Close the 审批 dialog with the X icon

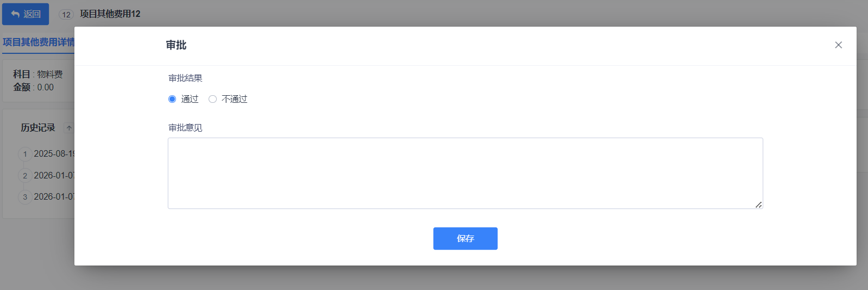[838, 45]
